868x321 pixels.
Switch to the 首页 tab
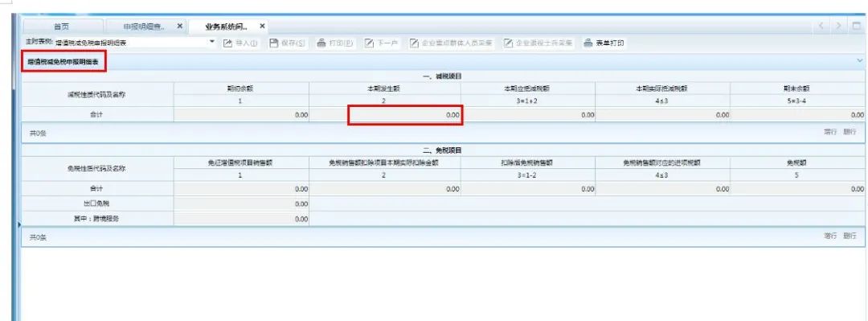pyautogui.click(x=61, y=27)
